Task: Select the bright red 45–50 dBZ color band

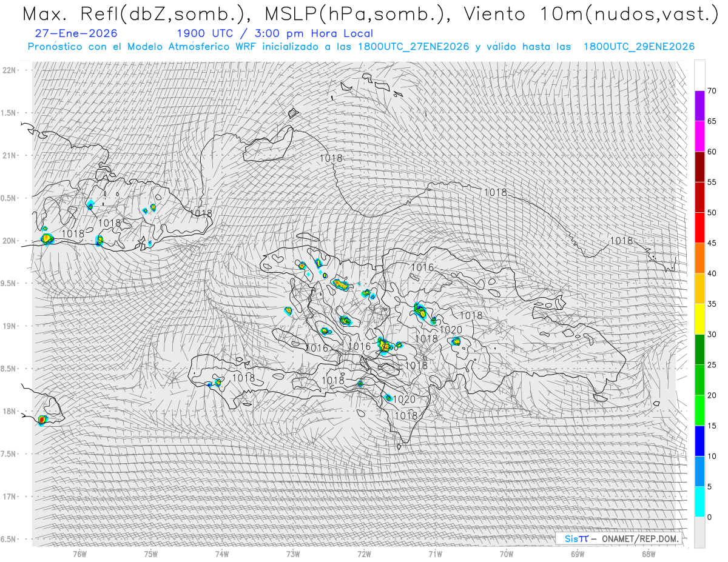Action: tap(699, 227)
